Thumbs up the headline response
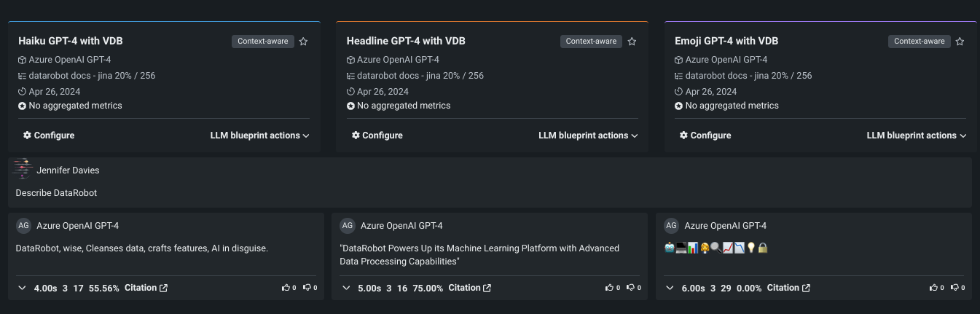 click(x=609, y=288)
